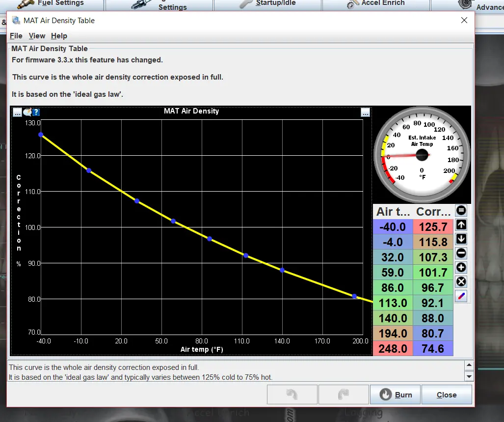The width and height of the screenshot is (504, 422).
Task: Select the -40.0 air temp cell
Action: click(393, 227)
